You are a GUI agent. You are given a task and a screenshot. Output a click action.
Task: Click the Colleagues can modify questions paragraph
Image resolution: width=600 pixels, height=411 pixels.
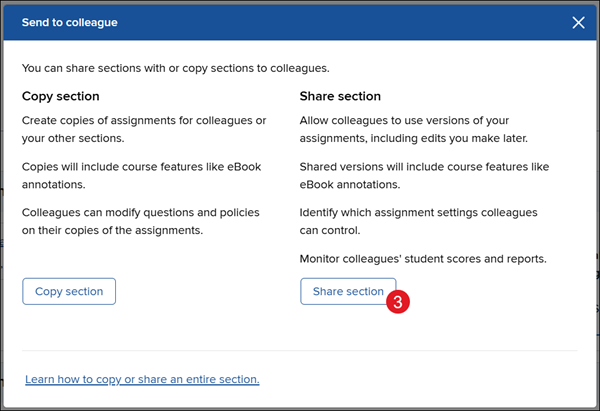point(141,221)
